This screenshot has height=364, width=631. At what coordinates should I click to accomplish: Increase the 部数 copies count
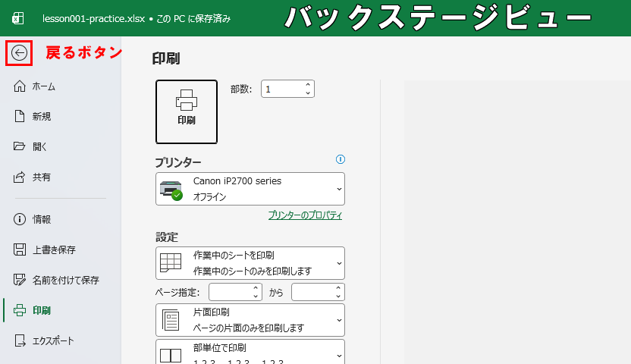coord(308,85)
